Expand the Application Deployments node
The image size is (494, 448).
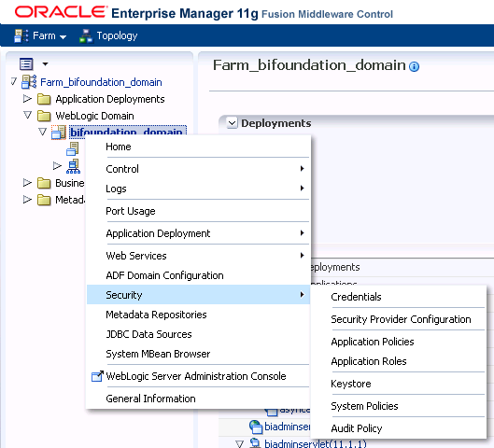[x=27, y=99]
